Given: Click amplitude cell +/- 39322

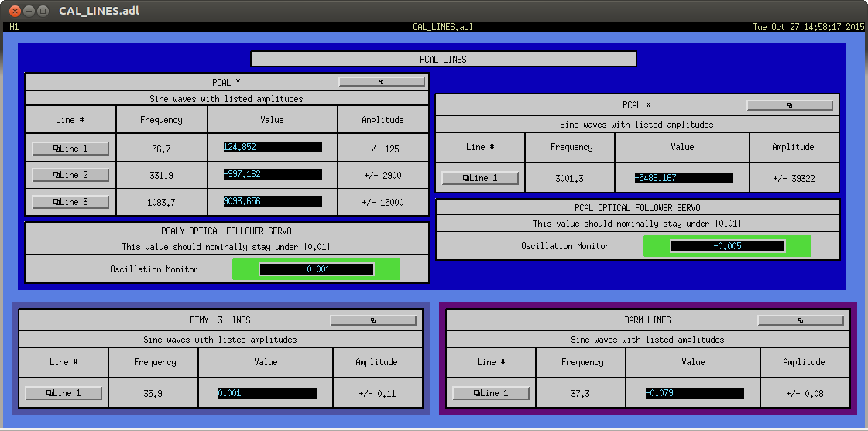Looking at the screenshot, I should tap(794, 178).
